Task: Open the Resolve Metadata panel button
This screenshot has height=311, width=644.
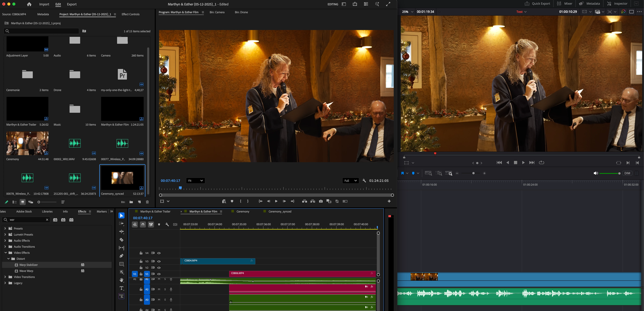Action: (x=590, y=4)
